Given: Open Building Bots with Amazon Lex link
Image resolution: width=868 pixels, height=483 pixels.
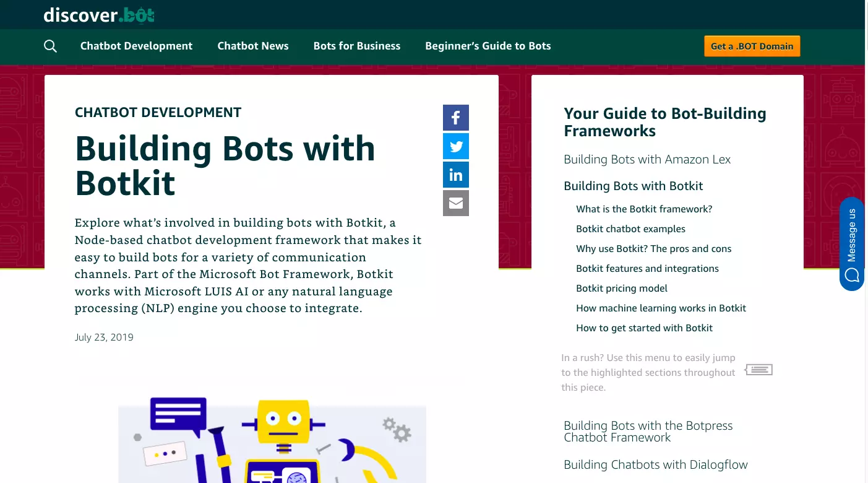Looking at the screenshot, I should [x=647, y=159].
